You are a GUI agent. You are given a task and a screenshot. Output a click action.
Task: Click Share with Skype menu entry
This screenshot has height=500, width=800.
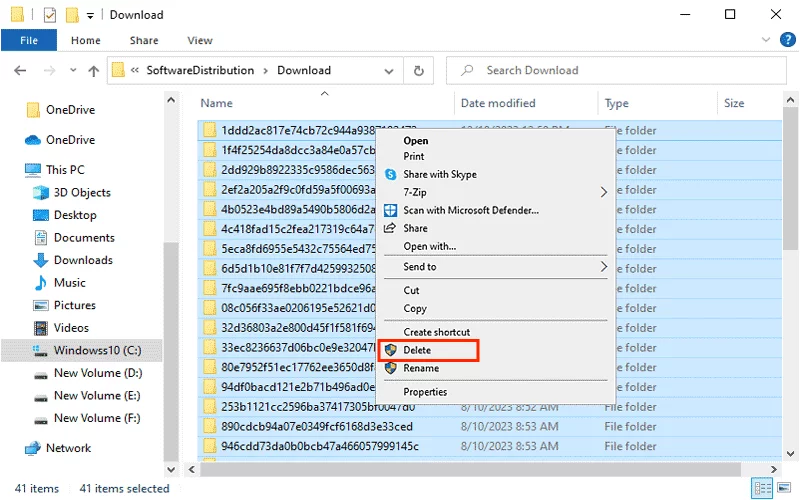coord(440,174)
